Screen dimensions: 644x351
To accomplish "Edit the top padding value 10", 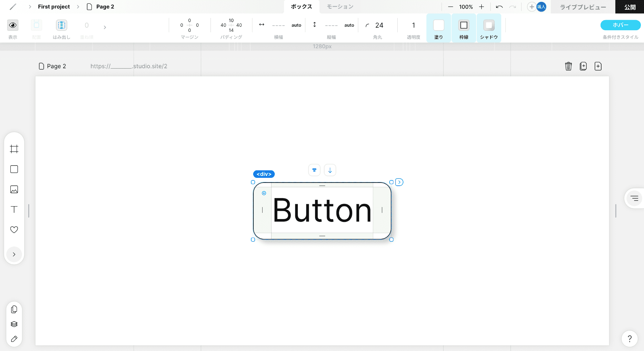I will pyautogui.click(x=231, y=20).
